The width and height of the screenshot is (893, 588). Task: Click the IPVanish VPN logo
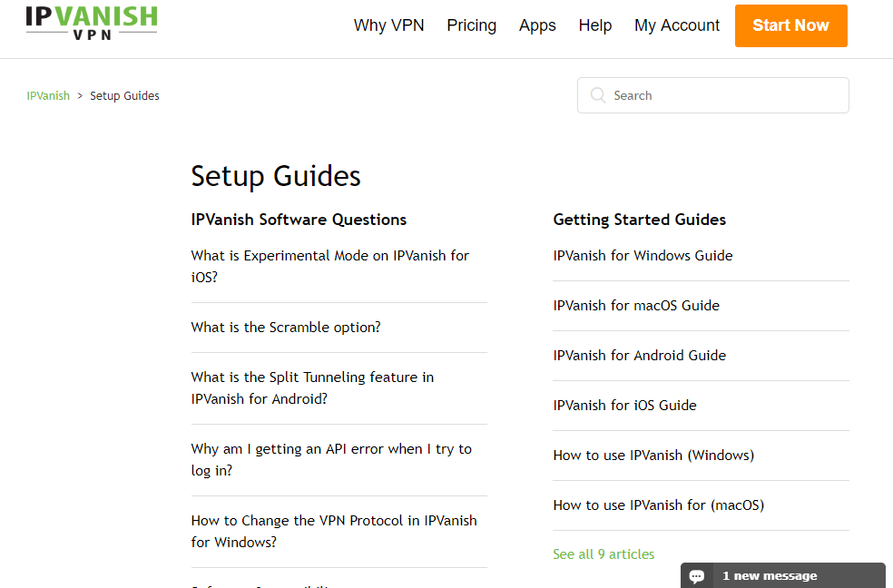pos(92,23)
